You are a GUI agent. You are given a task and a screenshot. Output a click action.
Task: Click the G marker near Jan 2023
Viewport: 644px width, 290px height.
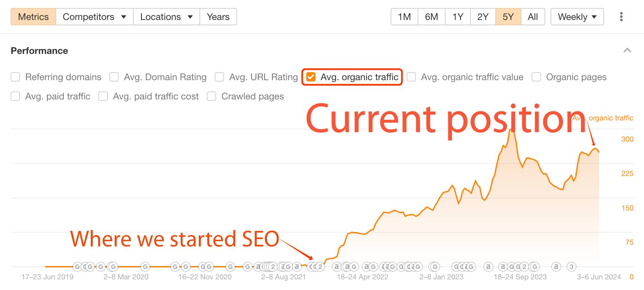(435, 266)
